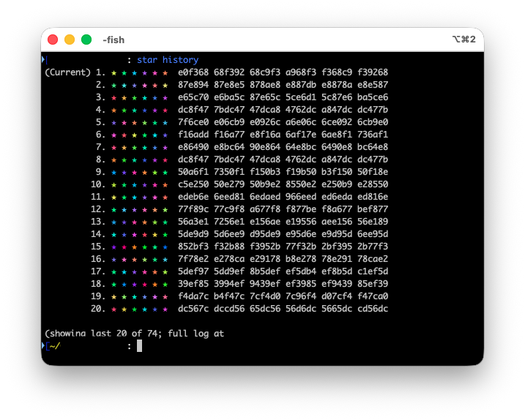Click hex code e65c70

pyautogui.click(x=193, y=97)
